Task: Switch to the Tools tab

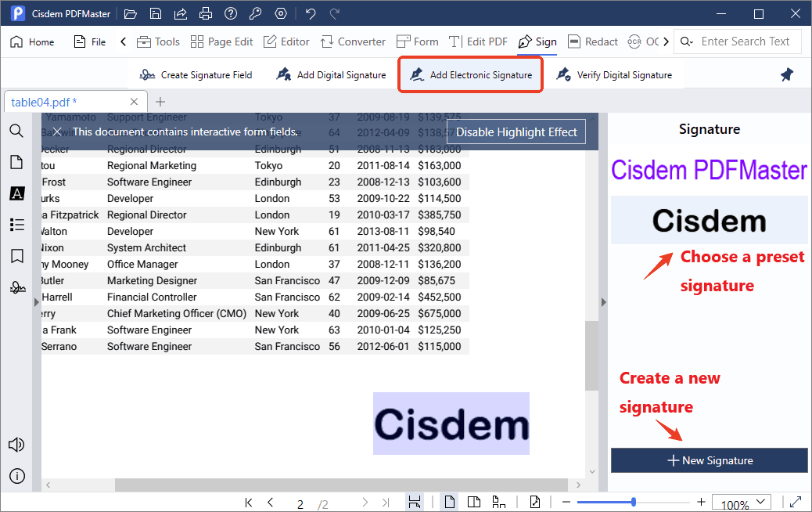Action: click(158, 42)
